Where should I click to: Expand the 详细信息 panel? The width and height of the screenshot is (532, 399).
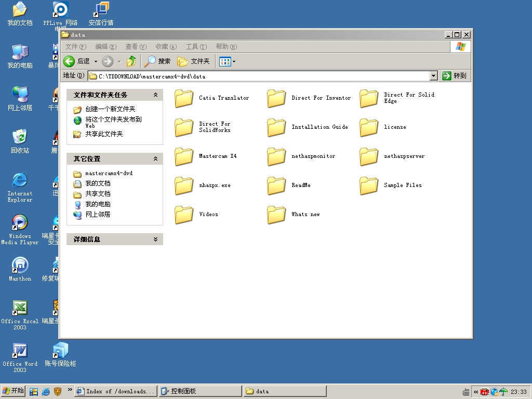155,239
